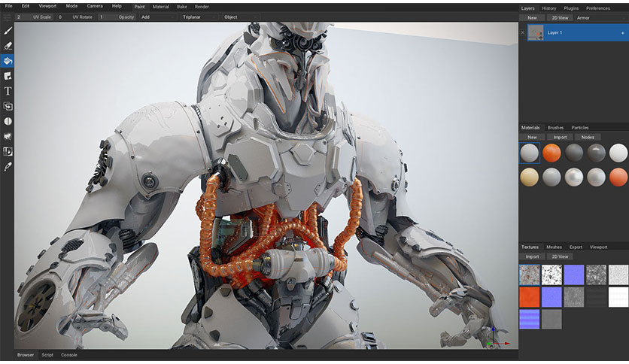Screen dimensions: 629x364
Task: Open the Plugins tab
Action: [x=571, y=8]
